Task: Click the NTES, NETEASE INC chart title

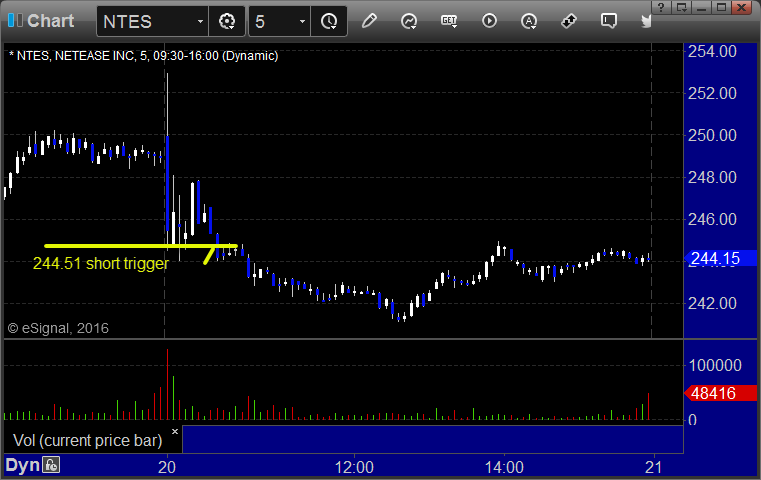Action: tap(144, 56)
